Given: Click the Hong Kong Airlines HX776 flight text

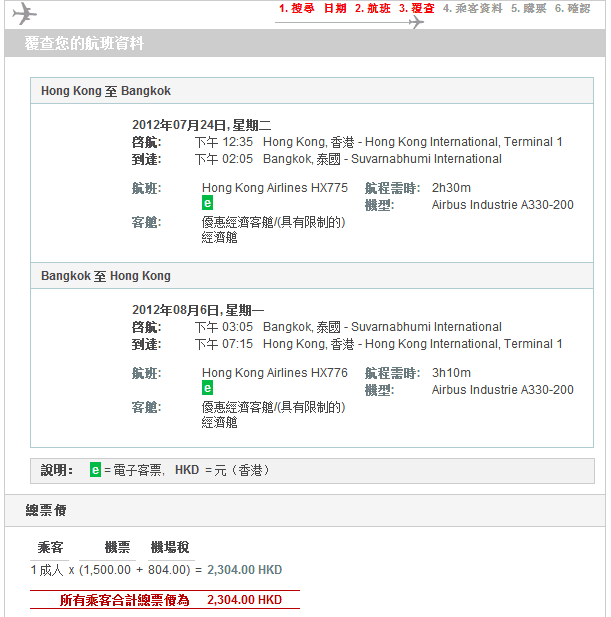Looking at the screenshot, I should pyautogui.click(x=275, y=373).
